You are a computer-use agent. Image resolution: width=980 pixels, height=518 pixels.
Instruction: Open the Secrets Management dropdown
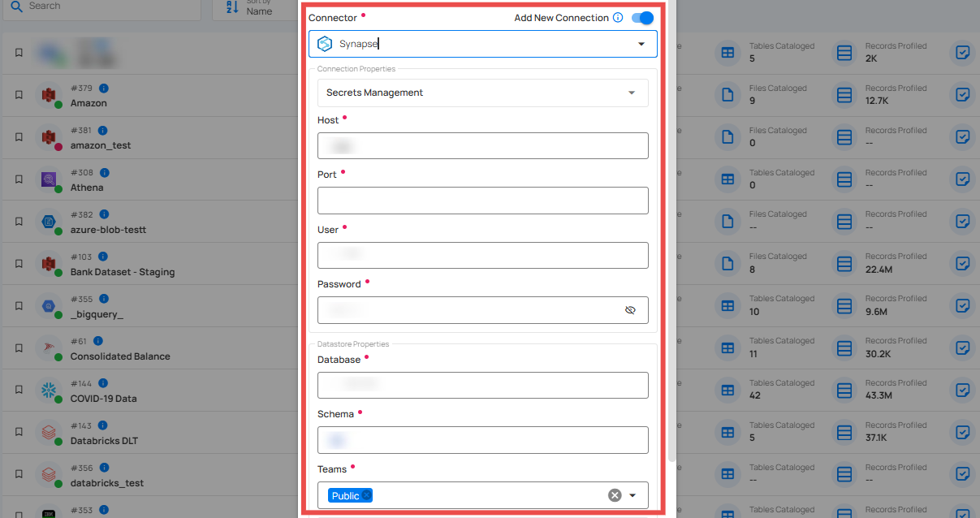click(631, 93)
